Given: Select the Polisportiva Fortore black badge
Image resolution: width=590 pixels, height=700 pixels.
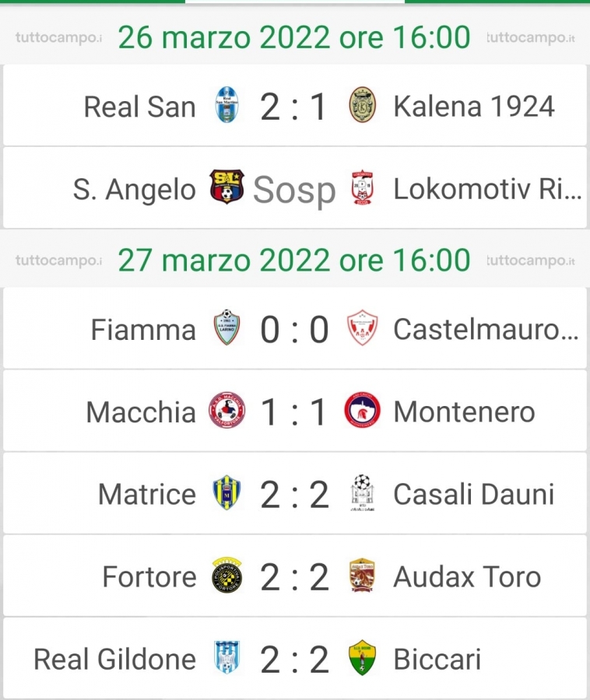Looking at the screenshot, I should click(227, 575).
